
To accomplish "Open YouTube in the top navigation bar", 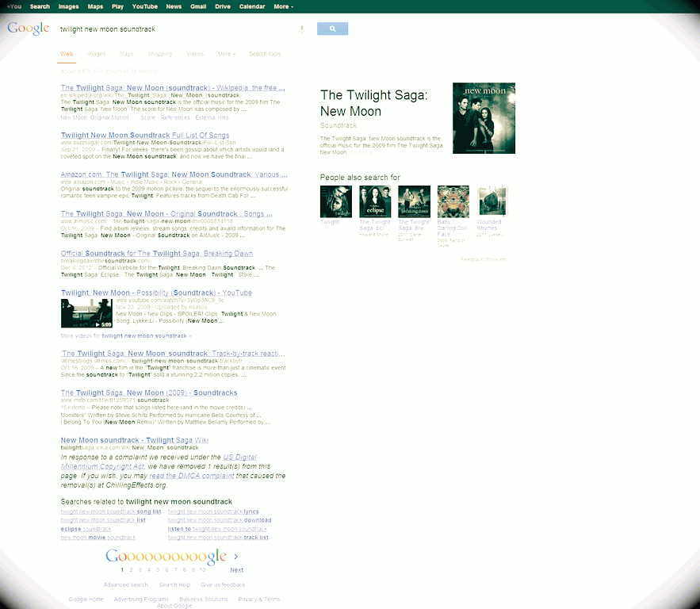I will tap(144, 6).
